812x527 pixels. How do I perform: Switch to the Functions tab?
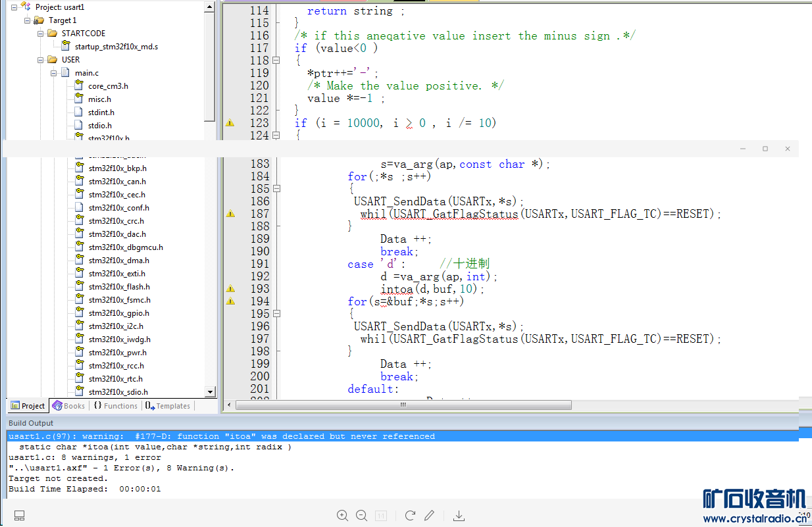pyautogui.click(x=115, y=406)
